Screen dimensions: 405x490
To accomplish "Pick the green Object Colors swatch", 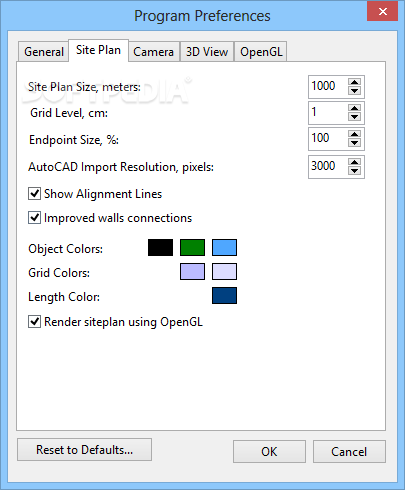I will coord(192,247).
